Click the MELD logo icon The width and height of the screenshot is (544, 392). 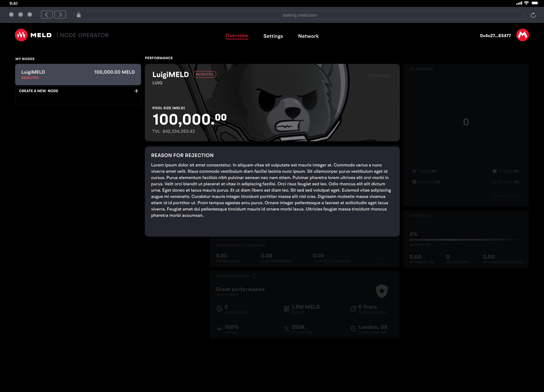(21, 35)
